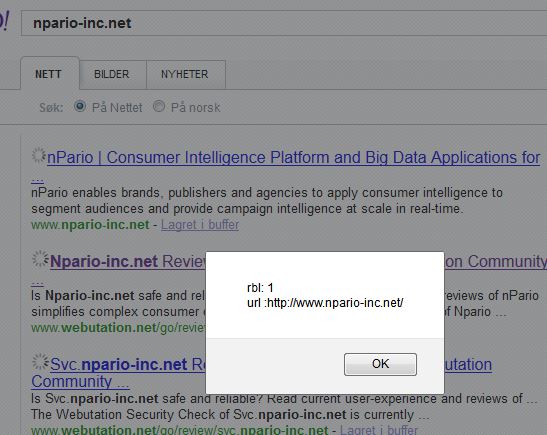Screen dimensions: 547x435
Task: Click the green www.npario-inc.net URL
Action: click(90, 225)
